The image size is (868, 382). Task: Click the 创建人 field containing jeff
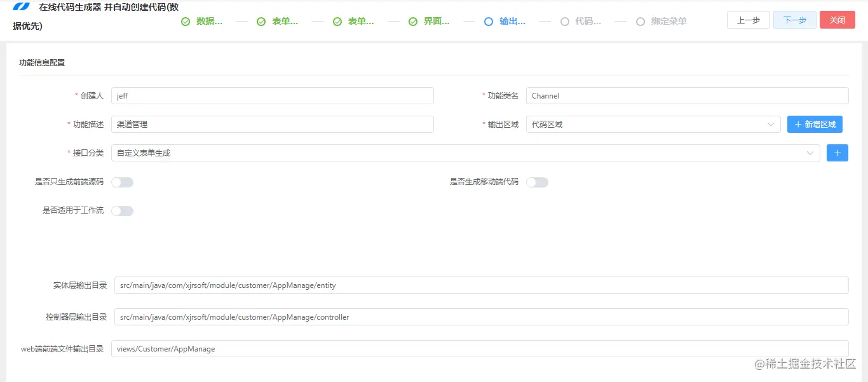(272, 95)
